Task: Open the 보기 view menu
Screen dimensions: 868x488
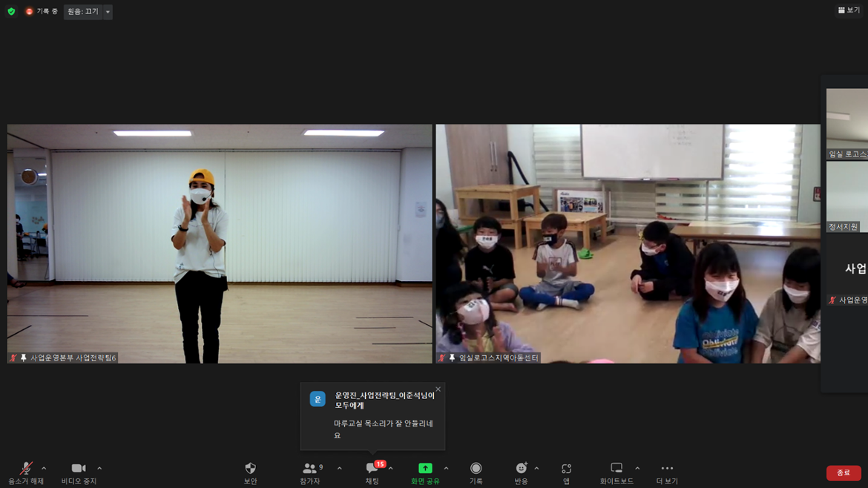Action: (x=849, y=10)
